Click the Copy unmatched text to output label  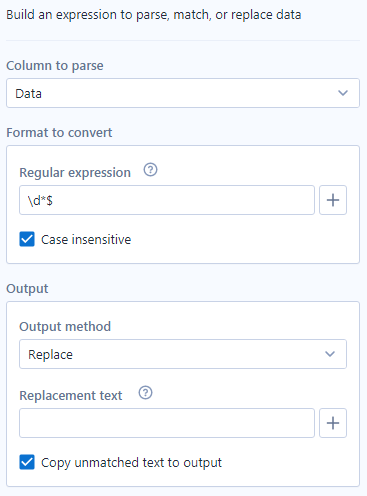pos(131,463)
